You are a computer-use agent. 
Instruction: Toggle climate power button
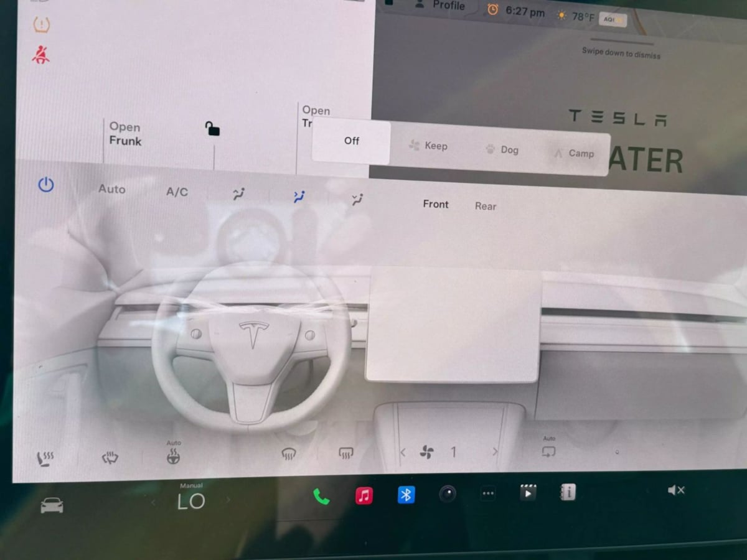pos(46,185)
